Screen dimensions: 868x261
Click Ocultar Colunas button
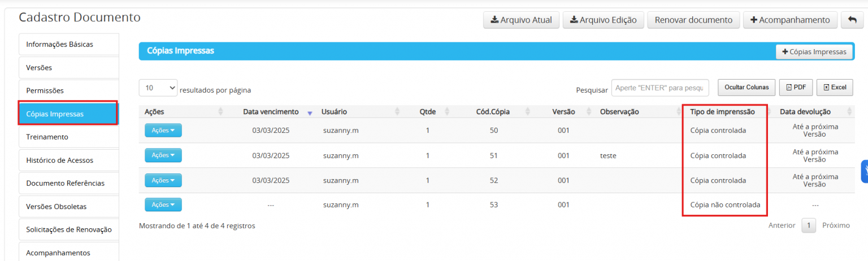[x=746, y=88]
